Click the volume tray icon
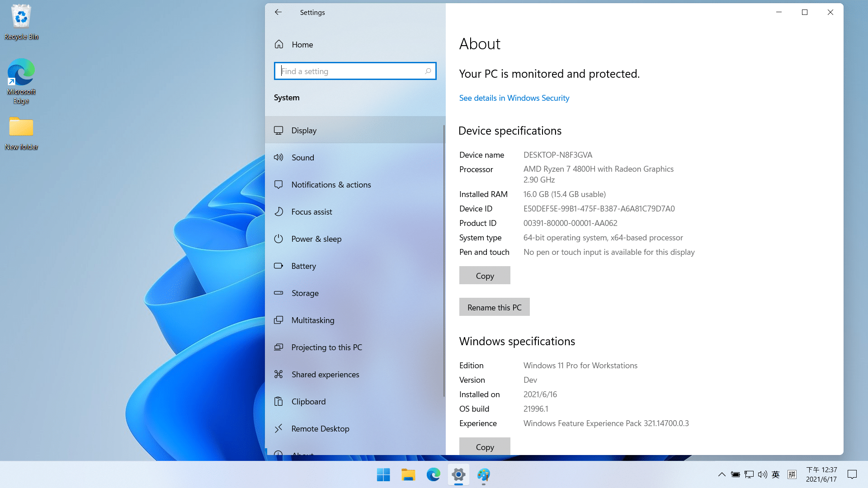Screen dimensions: 868x488 click(x=763, y=474)
